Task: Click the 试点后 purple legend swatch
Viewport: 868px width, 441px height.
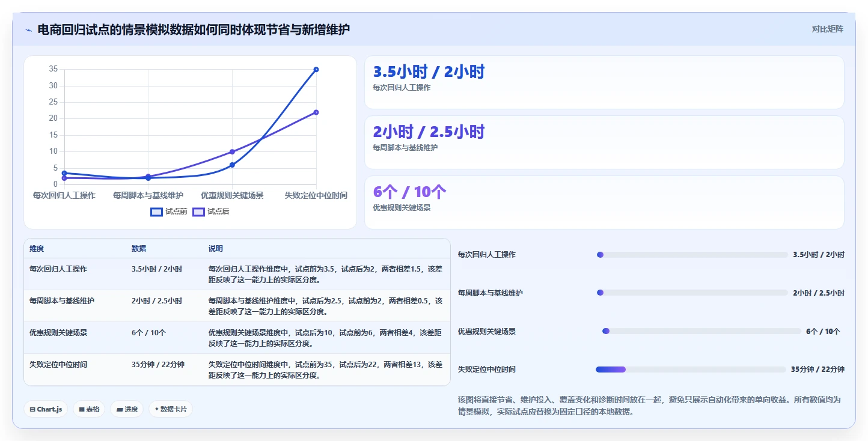Action: [198, 211]
